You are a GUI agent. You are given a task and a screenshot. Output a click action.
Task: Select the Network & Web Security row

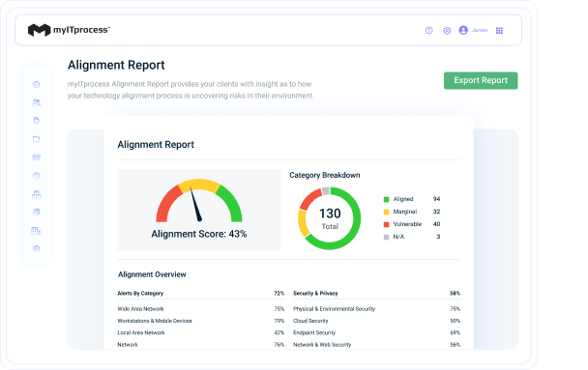tap(376, 345)
